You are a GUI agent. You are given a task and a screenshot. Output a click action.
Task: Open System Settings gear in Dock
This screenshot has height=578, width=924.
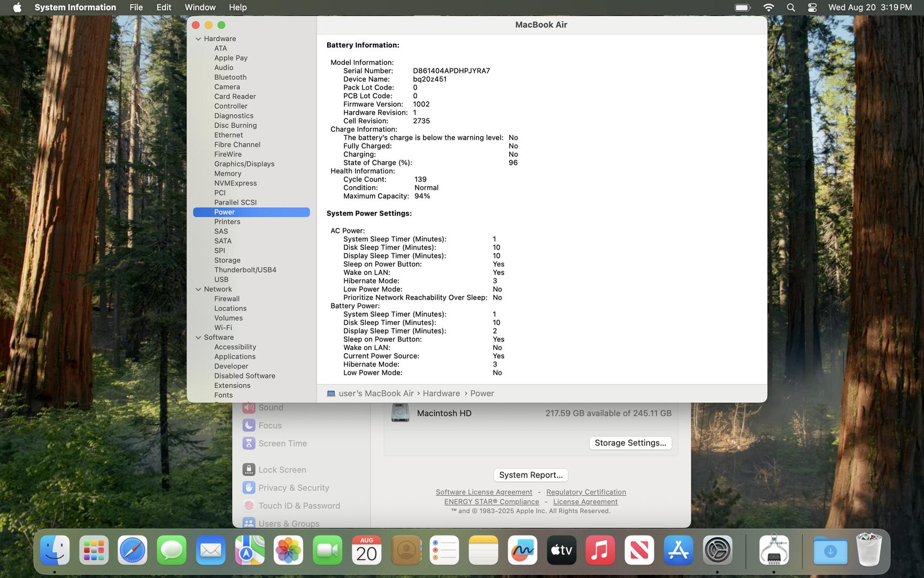click(718, 550)
